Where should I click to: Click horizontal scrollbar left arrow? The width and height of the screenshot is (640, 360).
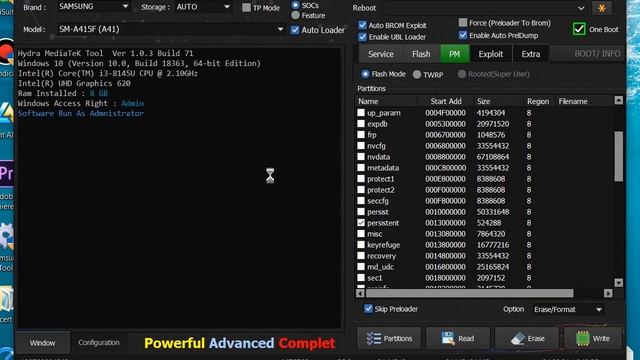[x=360, y=293]
